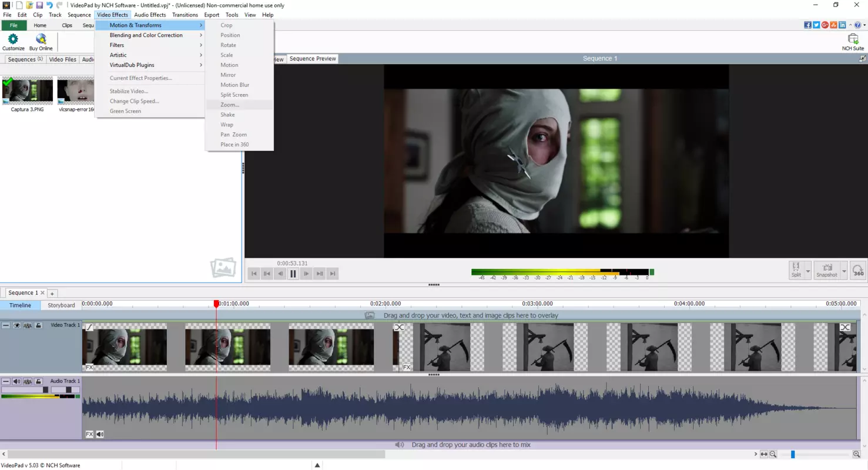Save project icon in title bar
The height and width of the screenshot is (470, 868).
coord(39,5)
